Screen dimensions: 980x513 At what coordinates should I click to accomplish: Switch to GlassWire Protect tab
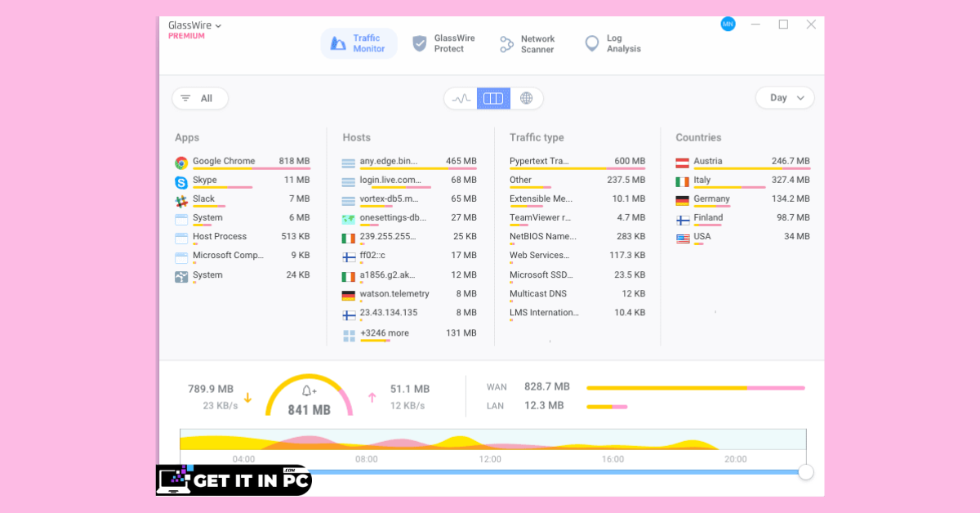[444, 43]
